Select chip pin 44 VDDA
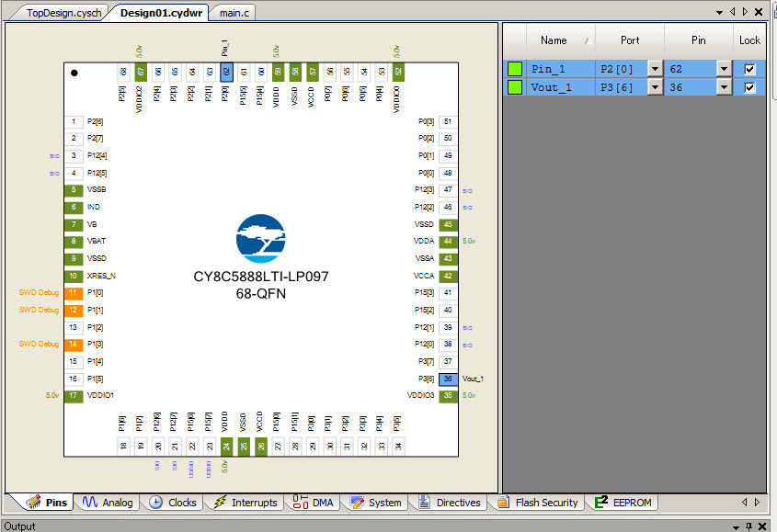This screenshot has width=777, height=532. [x=448, y=242]
